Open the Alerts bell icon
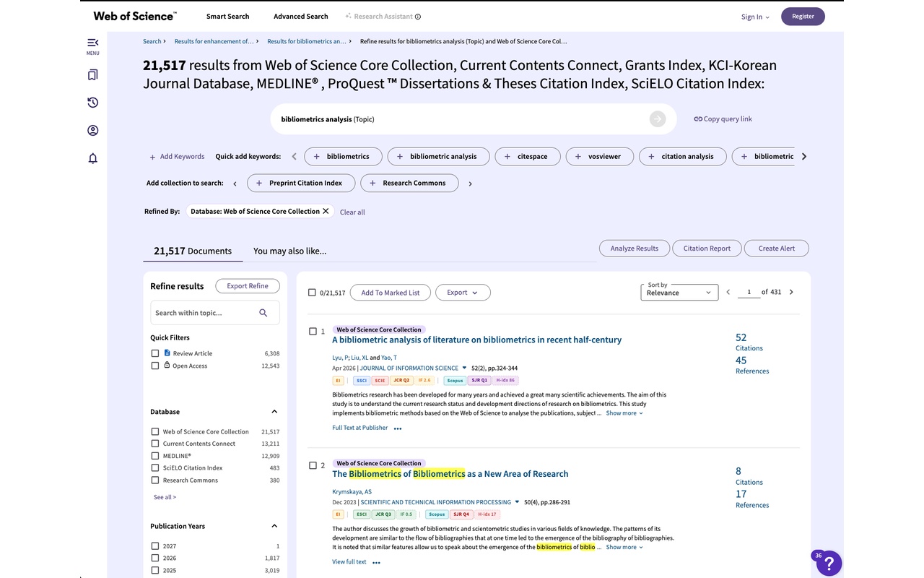The image size is (924, 578). [x=92, y=158]
